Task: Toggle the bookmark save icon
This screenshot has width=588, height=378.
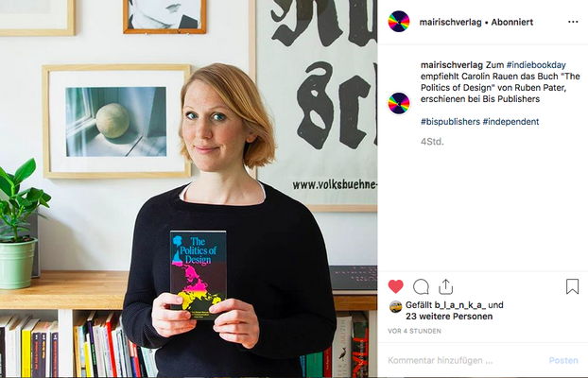Action: pos(572,286)
